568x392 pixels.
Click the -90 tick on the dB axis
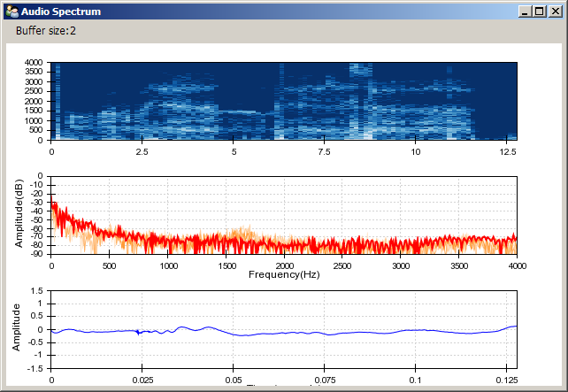coord(38,255)
